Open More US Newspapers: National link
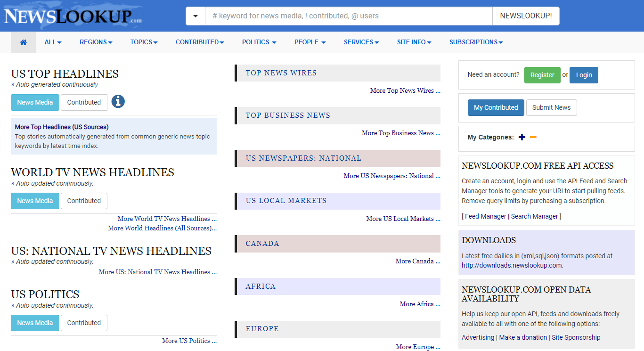This screenshot has height=351, width=644. click(x=392, y=176)
